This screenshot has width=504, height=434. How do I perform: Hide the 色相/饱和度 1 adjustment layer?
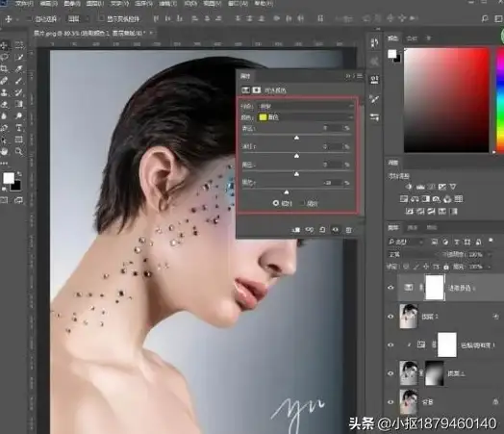coord(391,345)
